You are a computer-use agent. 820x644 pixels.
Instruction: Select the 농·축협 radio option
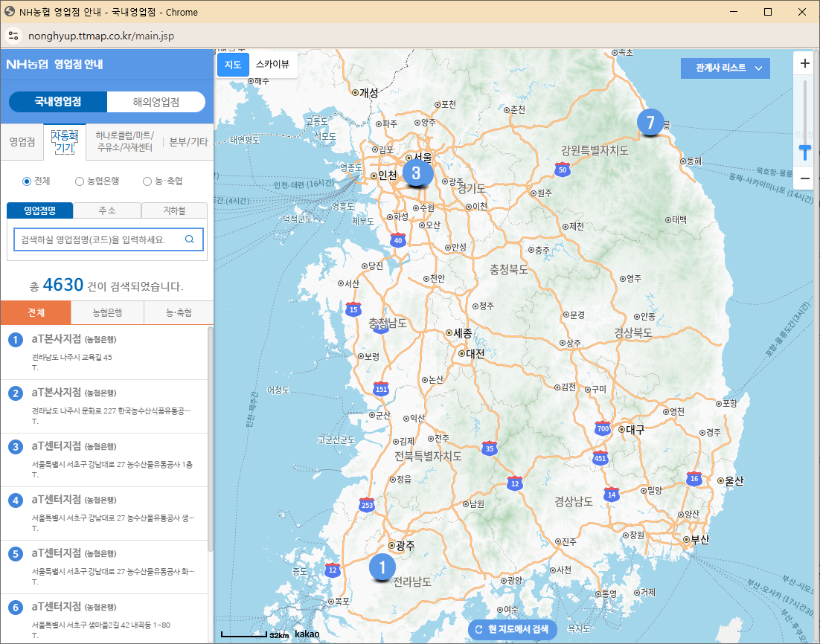(147, 181)
